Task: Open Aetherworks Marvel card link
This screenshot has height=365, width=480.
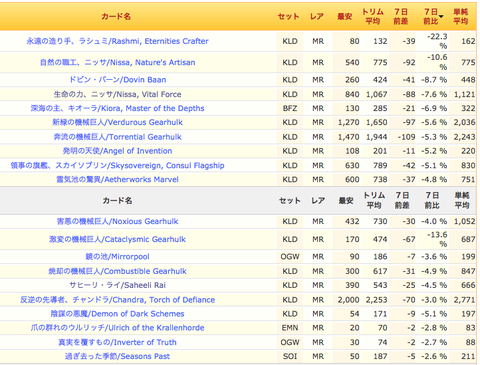Action: [117, 179]
